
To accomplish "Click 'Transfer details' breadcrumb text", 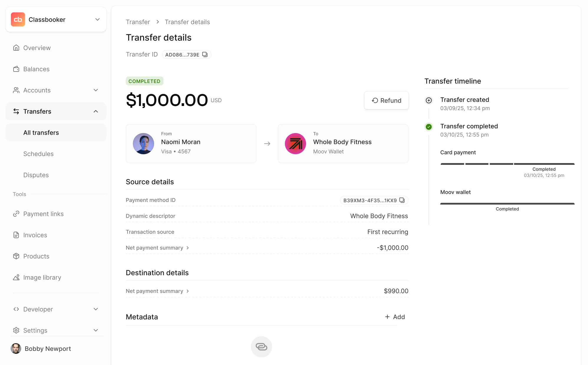I will pos(187,22).
